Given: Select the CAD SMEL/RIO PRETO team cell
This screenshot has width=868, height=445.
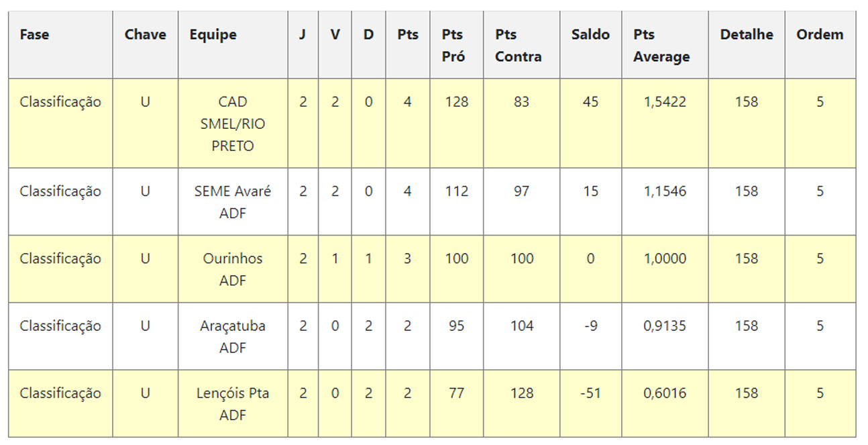Looking at the screenshot, I should (233, 123).
